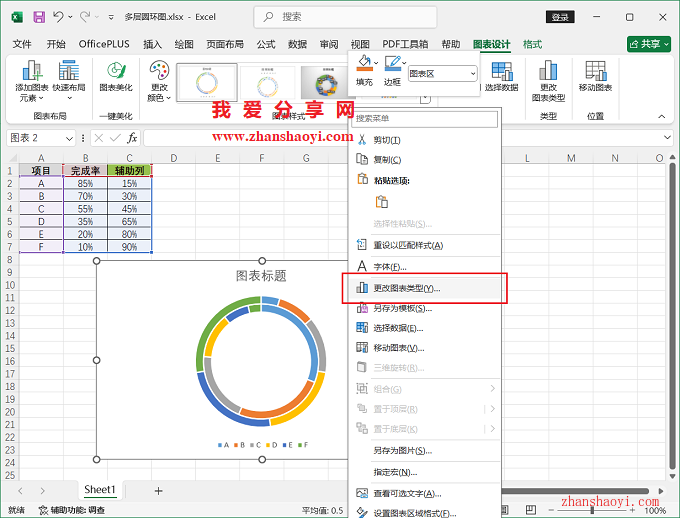
Task: Click the Undo arrow icon
Action: point(59,17)
